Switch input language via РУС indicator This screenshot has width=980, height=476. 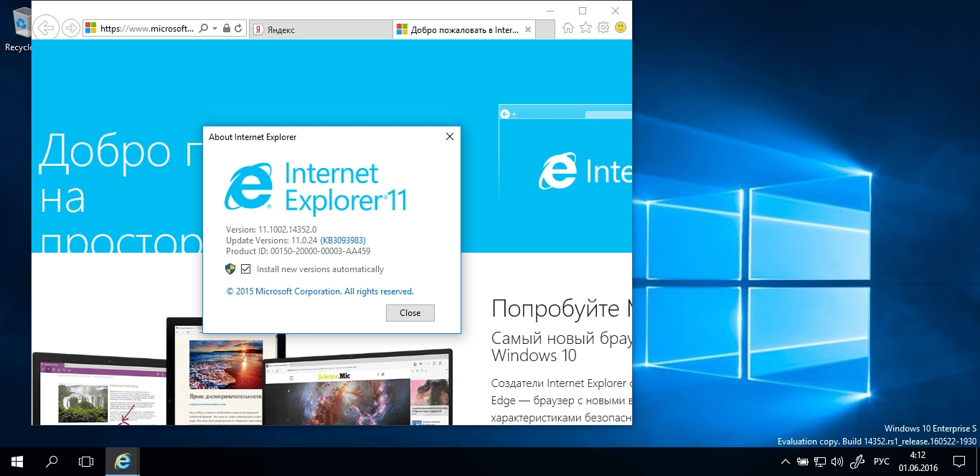882,462
